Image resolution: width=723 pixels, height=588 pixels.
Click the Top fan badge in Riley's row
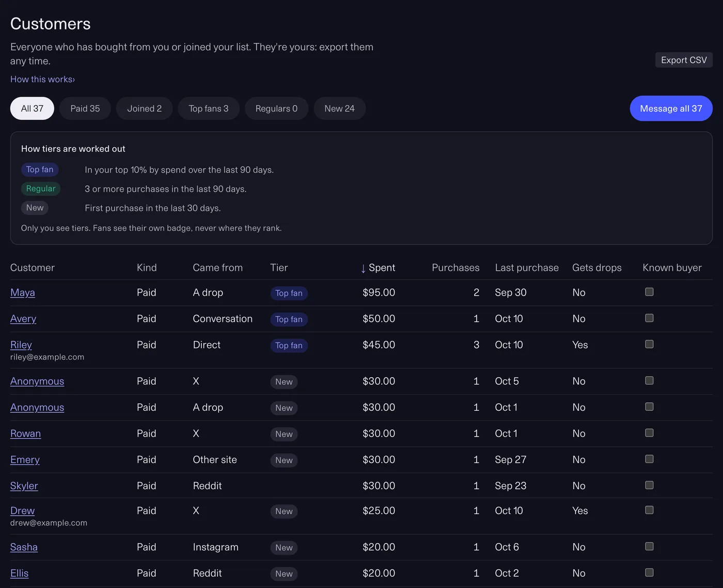pos(289,345)
